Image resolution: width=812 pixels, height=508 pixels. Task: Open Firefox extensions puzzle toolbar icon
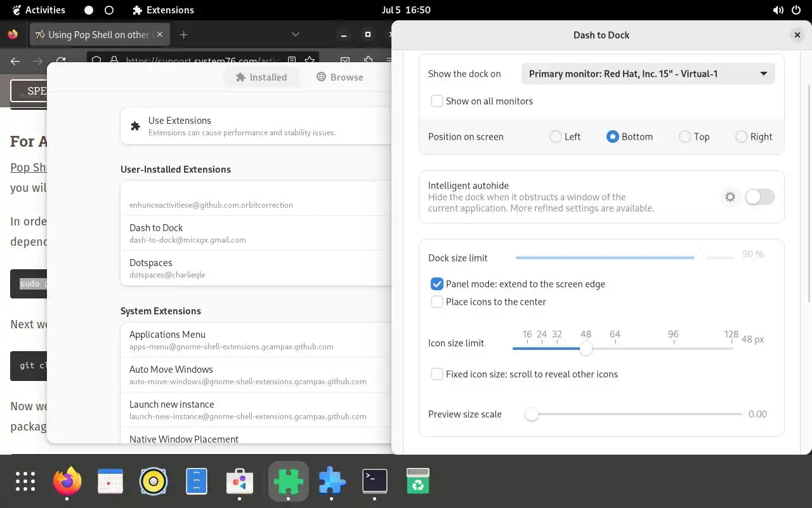368,61
